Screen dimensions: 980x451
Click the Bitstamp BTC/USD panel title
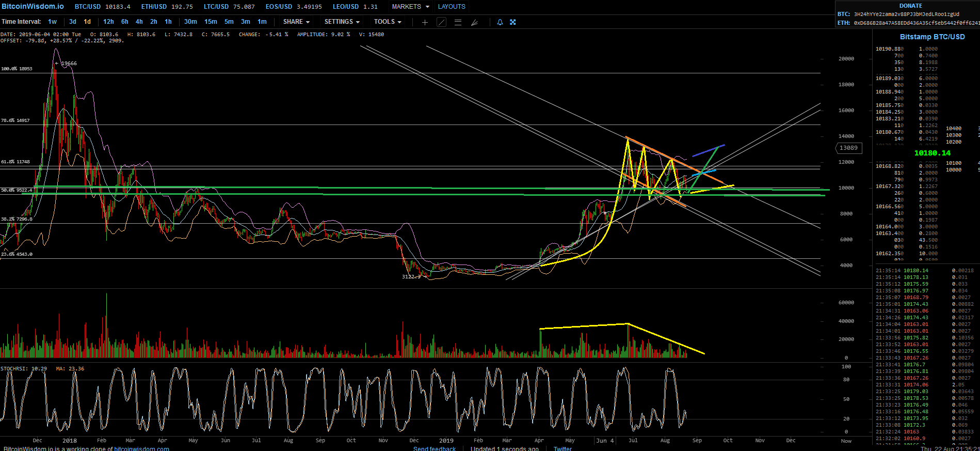[933, 37]
